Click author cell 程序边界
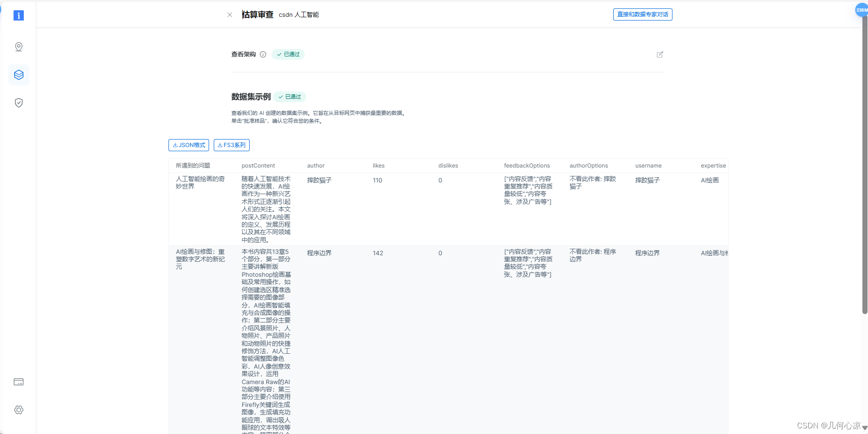This screenshot has height=434, width=868. click(319, 253)
